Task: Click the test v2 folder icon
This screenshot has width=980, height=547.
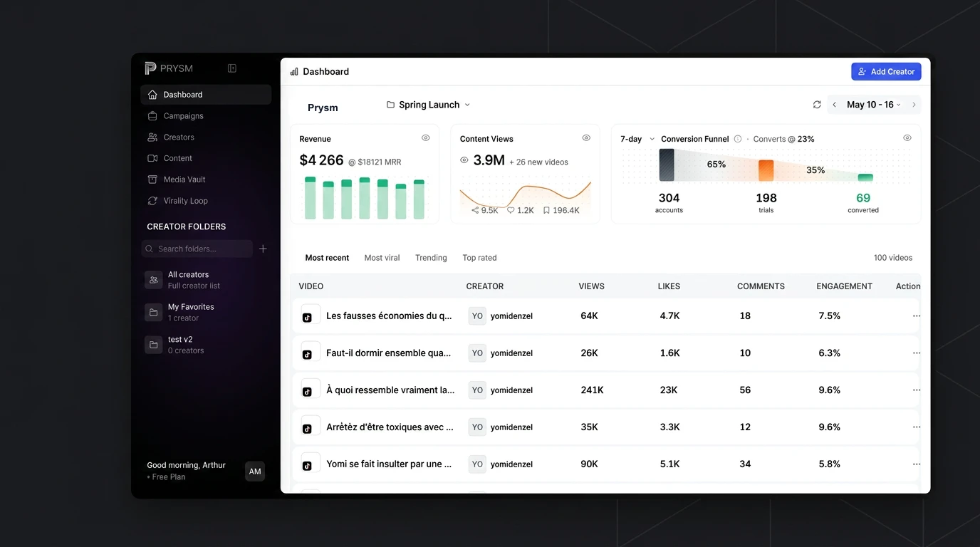Action: coord(153,345)
